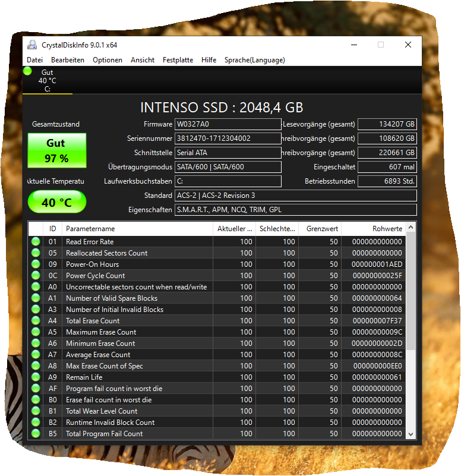Click the Laufwerksbuchstaben field C:
The height and width of the screenshot is (476, 461).
228,181
